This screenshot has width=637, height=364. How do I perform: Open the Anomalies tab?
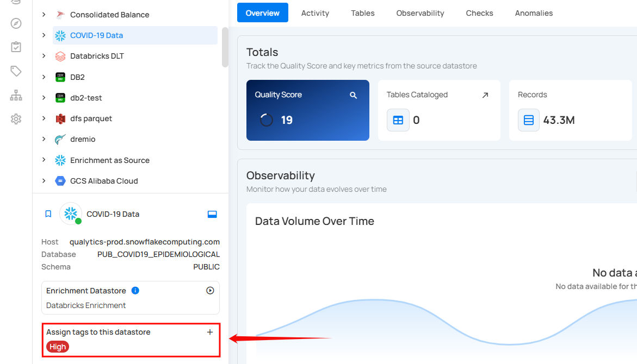click(534, 13)
